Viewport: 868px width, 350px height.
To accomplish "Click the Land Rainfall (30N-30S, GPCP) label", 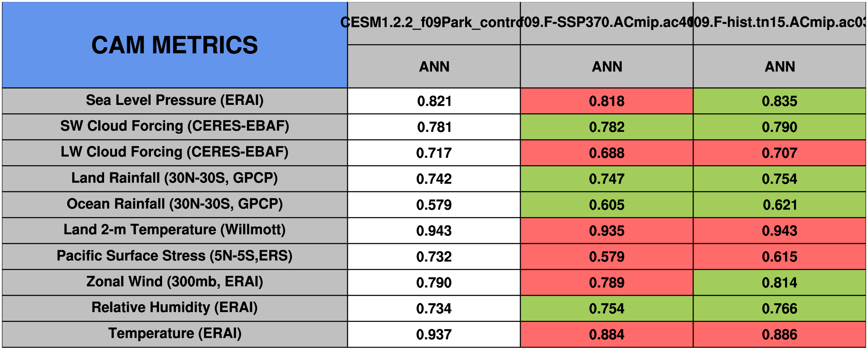I will [x=175, y=178].
